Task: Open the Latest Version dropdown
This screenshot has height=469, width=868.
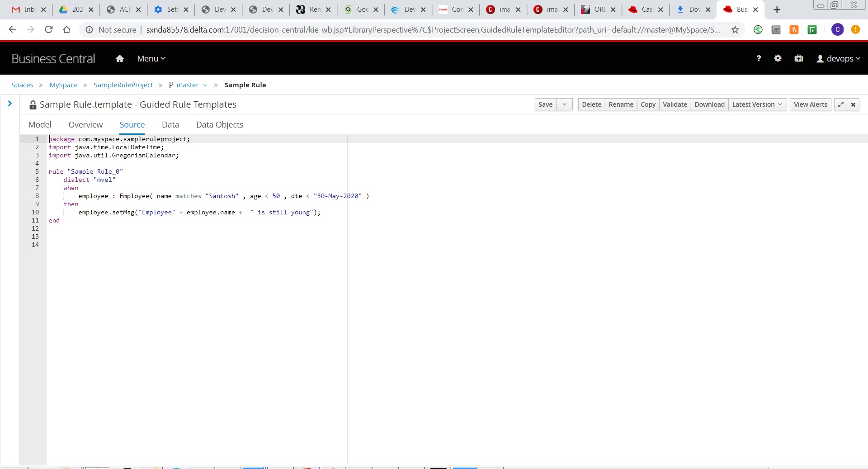Action: pyautogui.click(x=757, y=104)
